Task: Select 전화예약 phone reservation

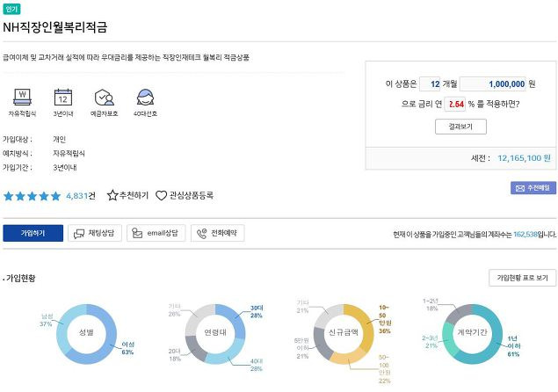Action: click(x=217, y=233)
